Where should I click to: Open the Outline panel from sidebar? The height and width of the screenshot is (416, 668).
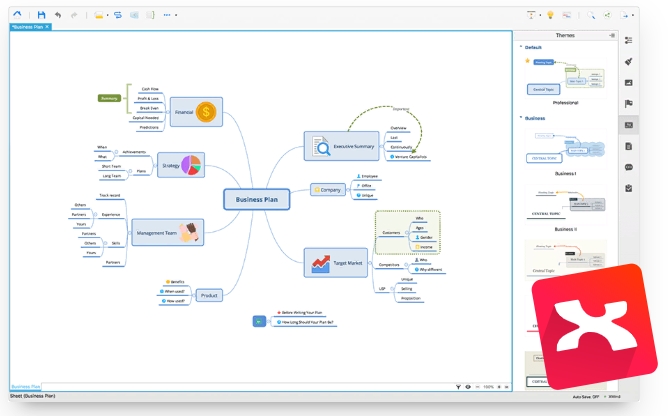click(628, 40)
